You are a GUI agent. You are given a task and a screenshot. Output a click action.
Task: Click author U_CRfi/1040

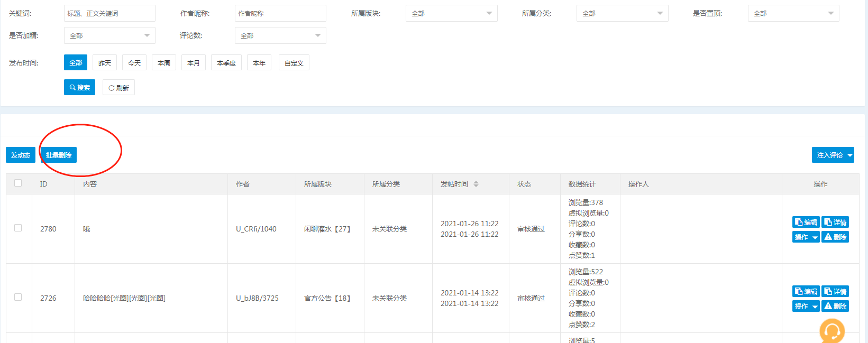coord(256,229)
